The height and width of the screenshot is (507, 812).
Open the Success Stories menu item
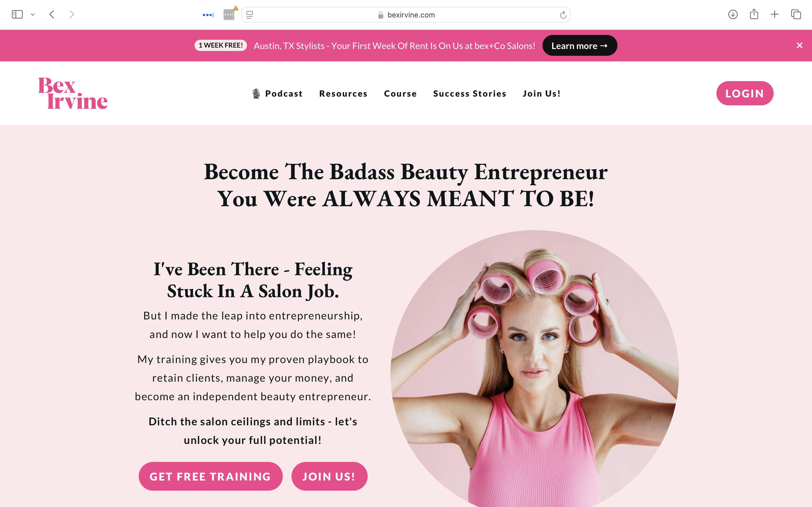point(470,94)
